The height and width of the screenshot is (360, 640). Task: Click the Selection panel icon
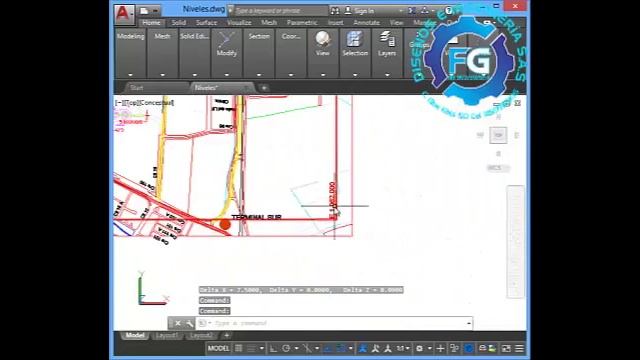(355, 40)
